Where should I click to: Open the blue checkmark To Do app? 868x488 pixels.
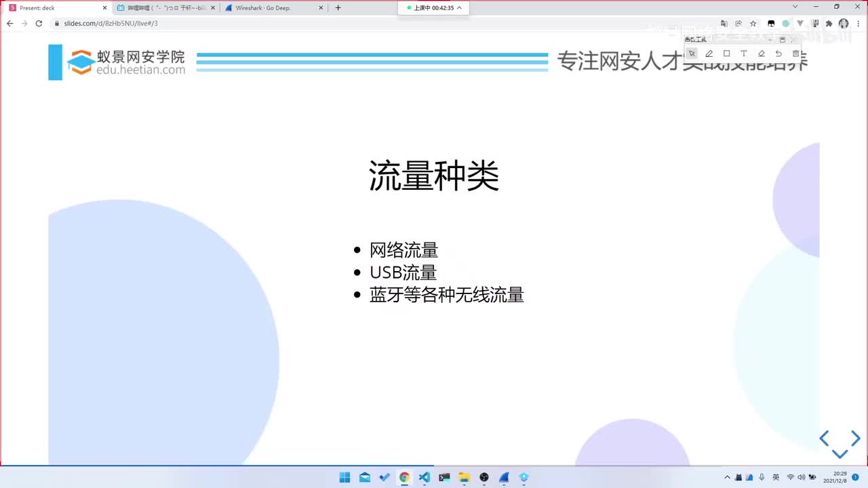point(384,477)
